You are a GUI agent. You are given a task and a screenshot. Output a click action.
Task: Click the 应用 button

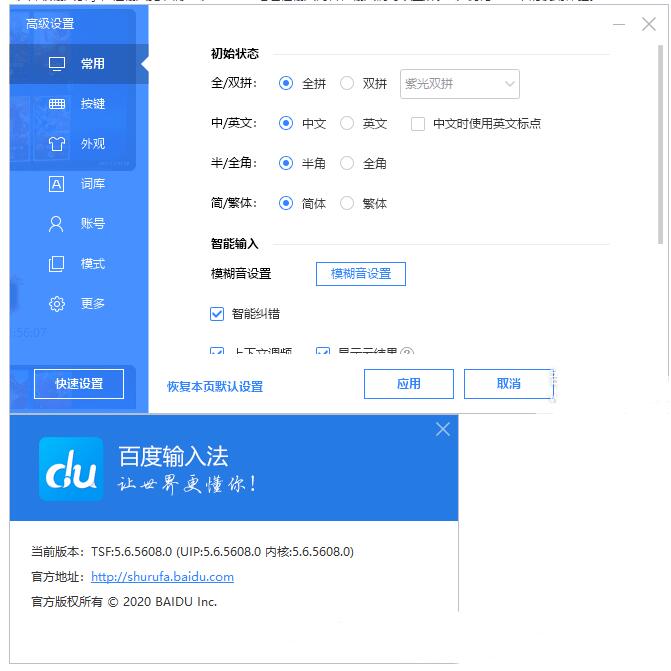click(x=409, y=384)
